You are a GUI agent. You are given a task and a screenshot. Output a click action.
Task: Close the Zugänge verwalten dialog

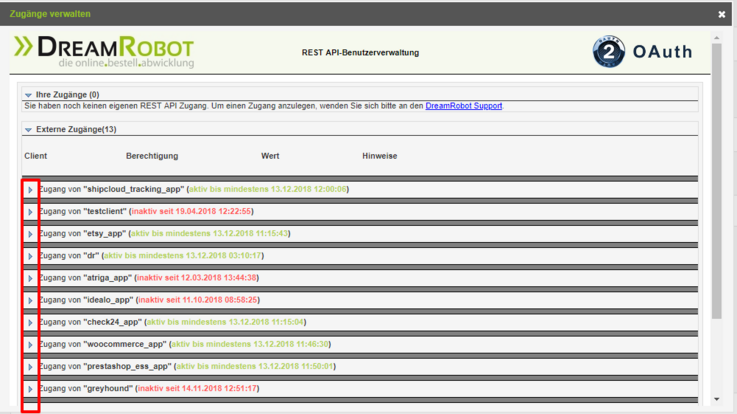click(721, 14)
